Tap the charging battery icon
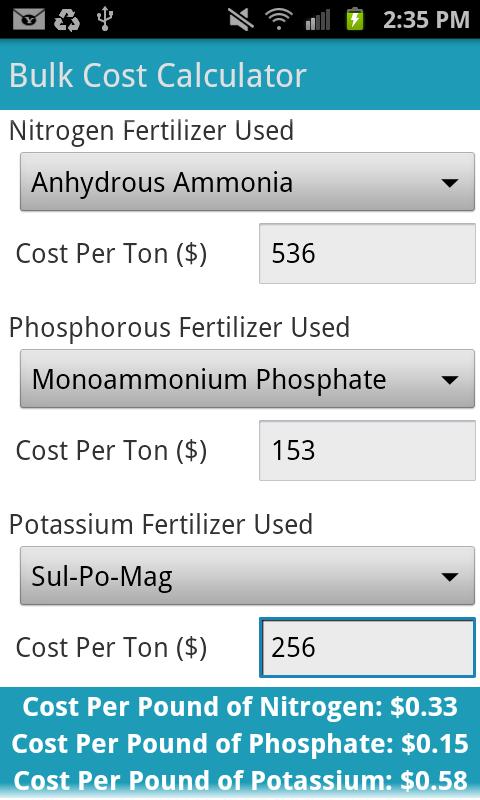The image size is (480, 800). (355, 19)
